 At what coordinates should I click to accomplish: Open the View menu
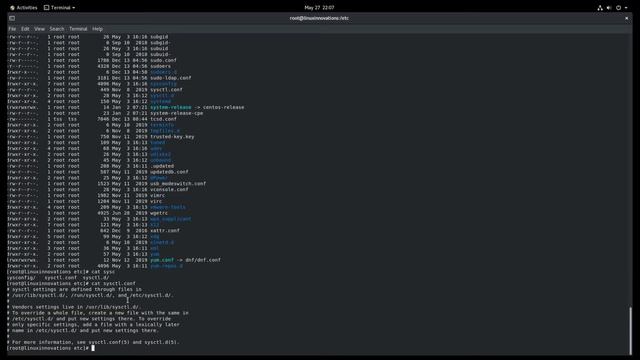39,29
